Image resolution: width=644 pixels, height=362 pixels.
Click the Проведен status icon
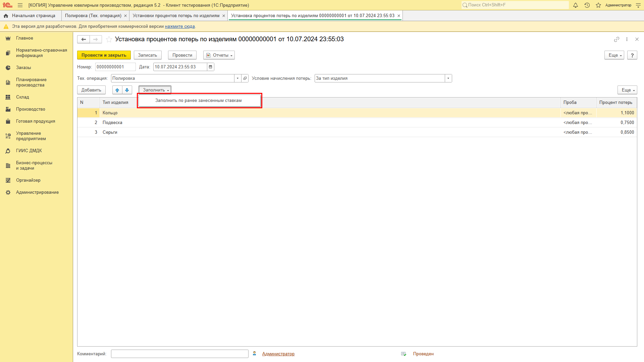(404, 354)
